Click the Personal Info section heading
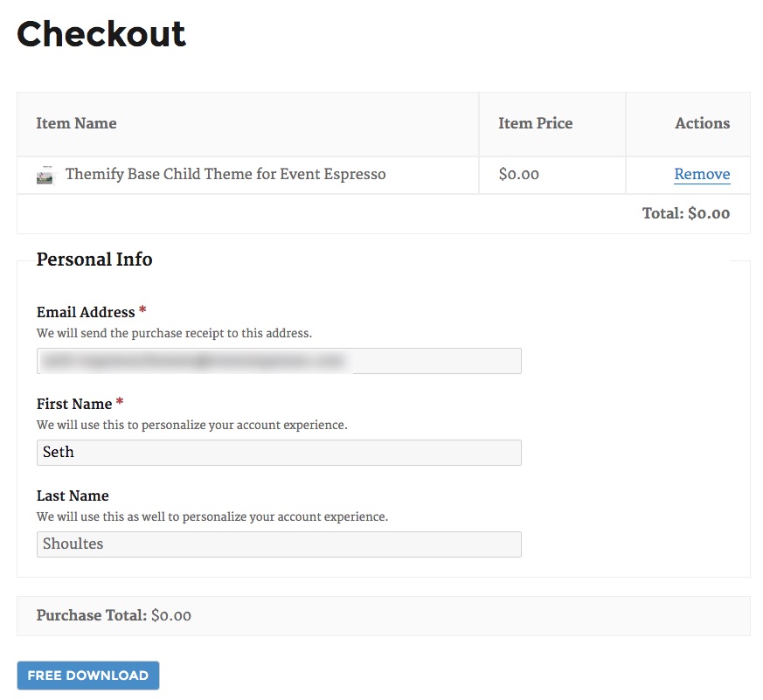This screenshot has height=700, width=763. (x=94, y=260)
